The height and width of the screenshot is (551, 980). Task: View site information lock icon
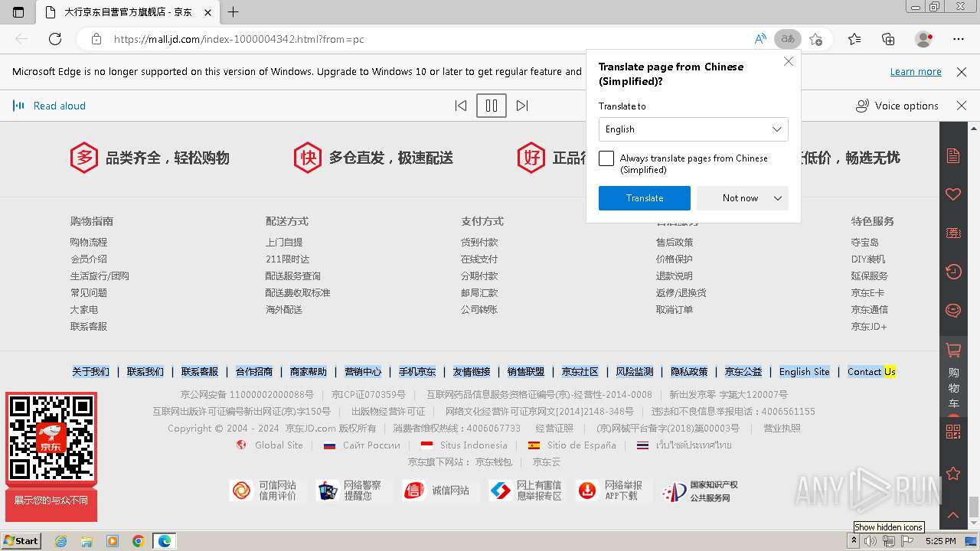(x=96, y=39)
